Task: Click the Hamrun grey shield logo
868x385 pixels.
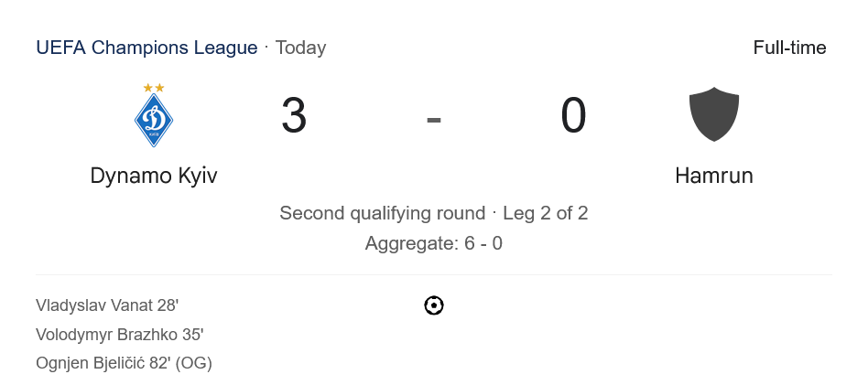Action: coord(713,114)
